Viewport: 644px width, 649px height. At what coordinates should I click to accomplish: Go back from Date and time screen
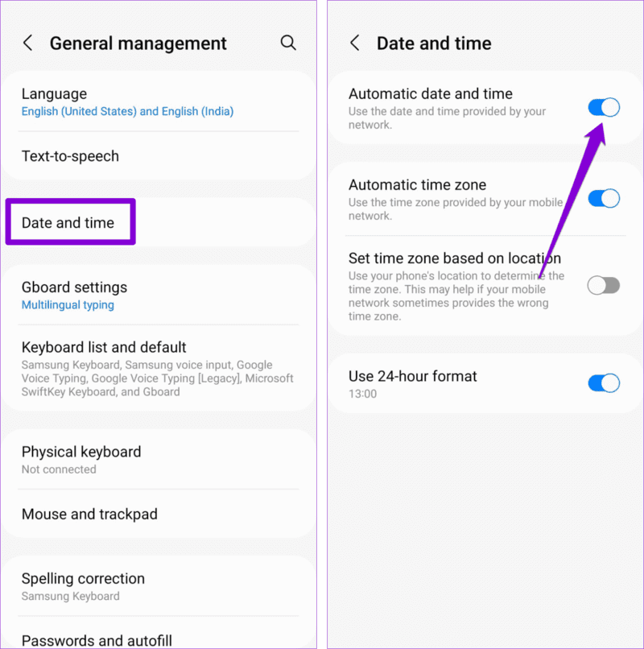tap(355, 43)
